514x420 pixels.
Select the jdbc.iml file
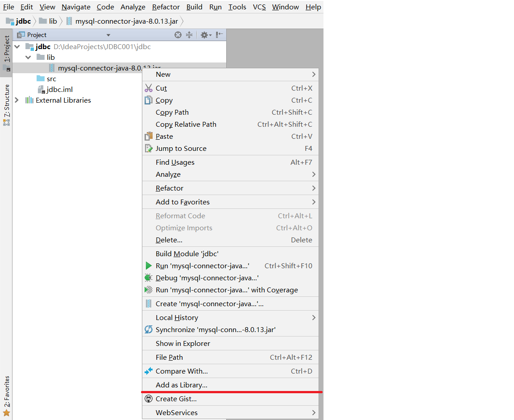[x=60, y=89]
